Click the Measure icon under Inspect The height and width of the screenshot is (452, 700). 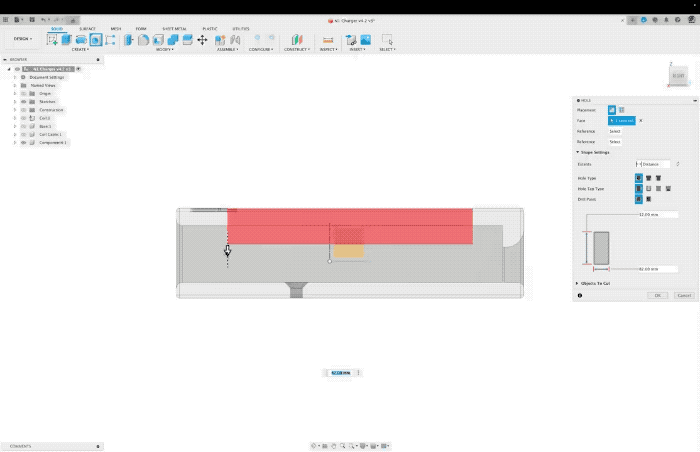(x=327, y=40)
